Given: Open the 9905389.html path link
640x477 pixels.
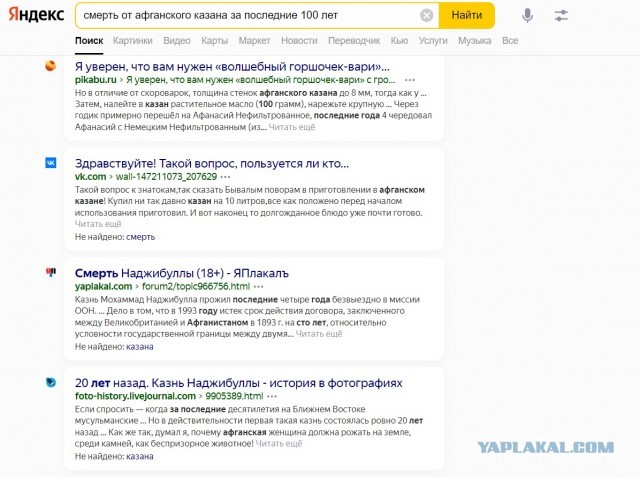Looking at the screenshot, I should (x=234, y=396).
